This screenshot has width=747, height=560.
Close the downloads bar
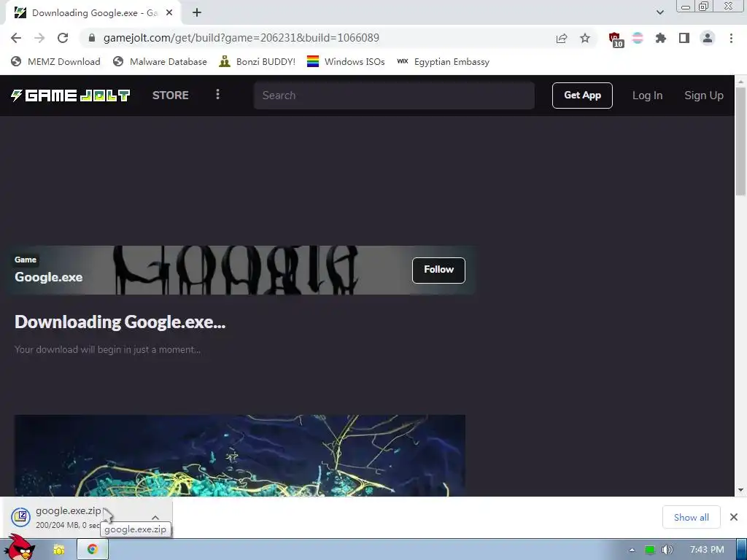pos(734,517)
